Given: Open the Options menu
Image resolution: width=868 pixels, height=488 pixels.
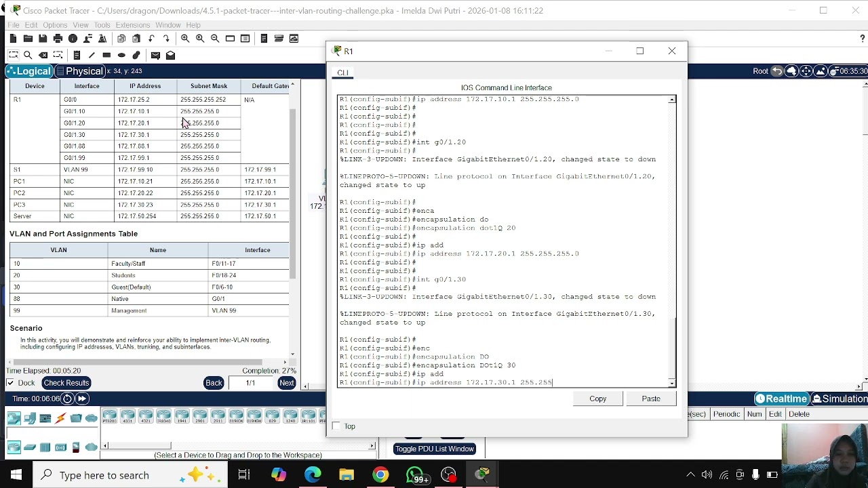Looking at the screenshot, I should [x=55, y=25].
